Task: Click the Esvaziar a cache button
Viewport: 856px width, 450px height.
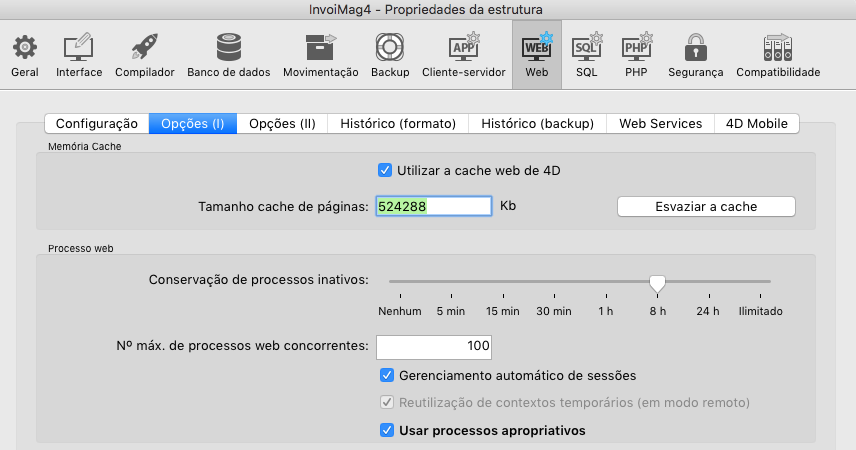Action: click(x=705, y=207)
